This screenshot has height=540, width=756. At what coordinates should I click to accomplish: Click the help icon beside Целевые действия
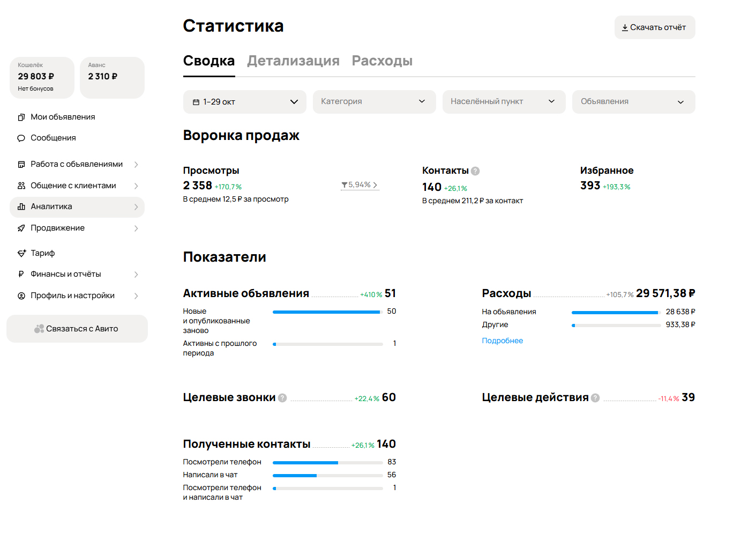pyautogui.click(x=595, y=398)
